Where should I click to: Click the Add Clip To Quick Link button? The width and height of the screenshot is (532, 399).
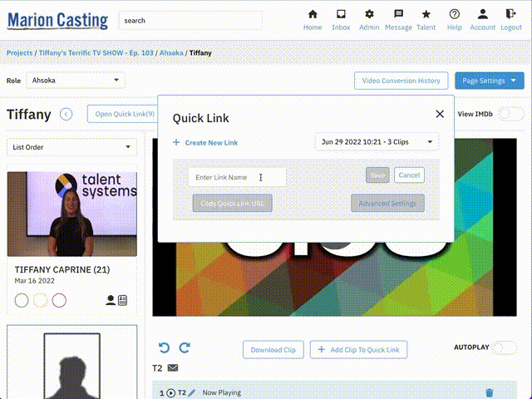pyautogui.click(x=358, y=350)
